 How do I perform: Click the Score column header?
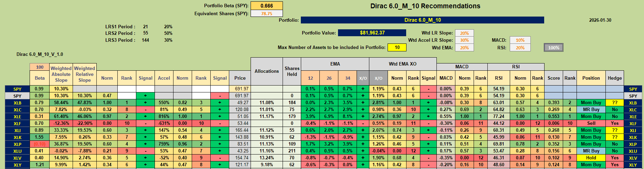coord(554,78)
